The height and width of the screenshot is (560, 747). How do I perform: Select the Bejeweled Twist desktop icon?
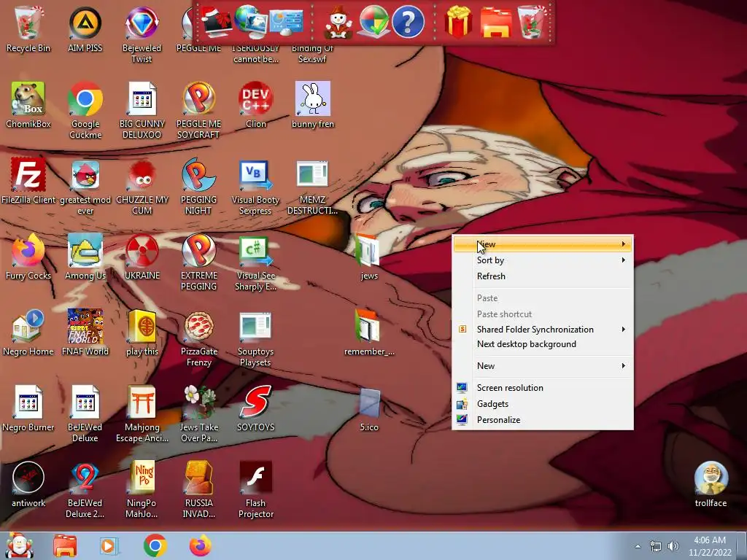[x=142, y=34]
